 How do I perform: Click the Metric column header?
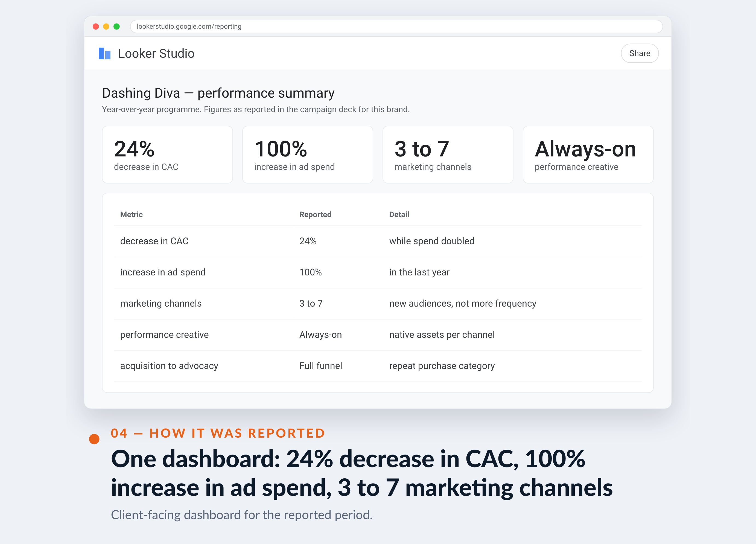[x=131, y=214]
